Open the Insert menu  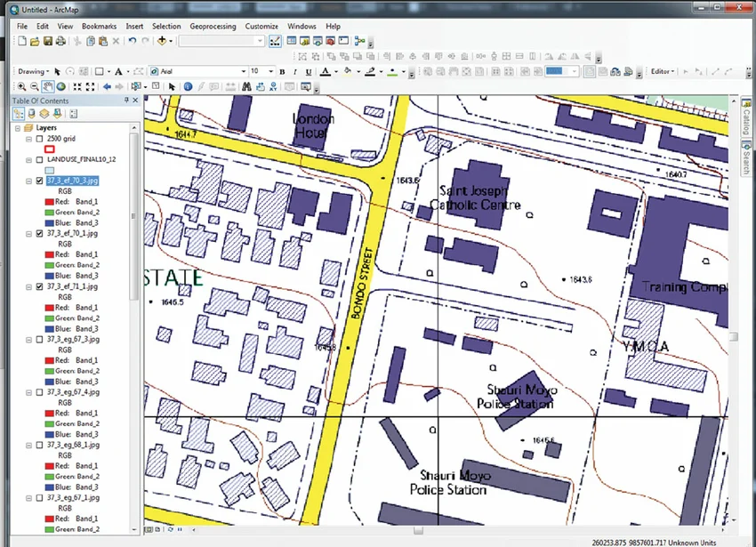click(134, 26)
